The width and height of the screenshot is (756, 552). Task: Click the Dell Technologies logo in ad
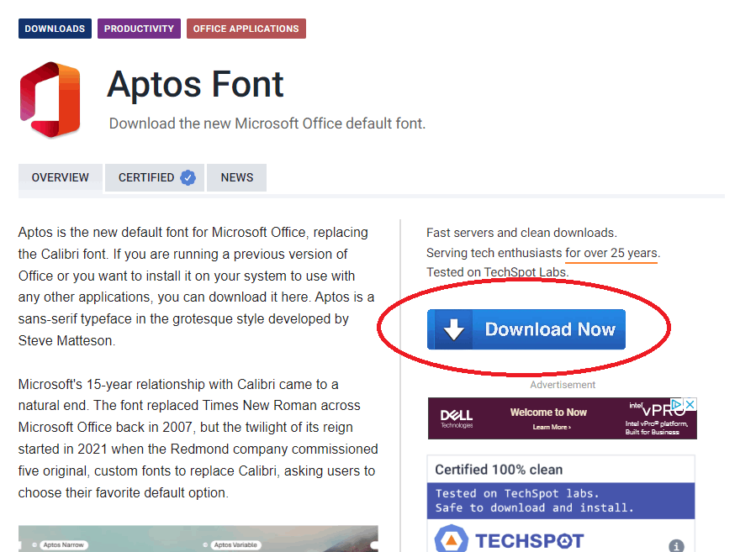tap(457, 418)
